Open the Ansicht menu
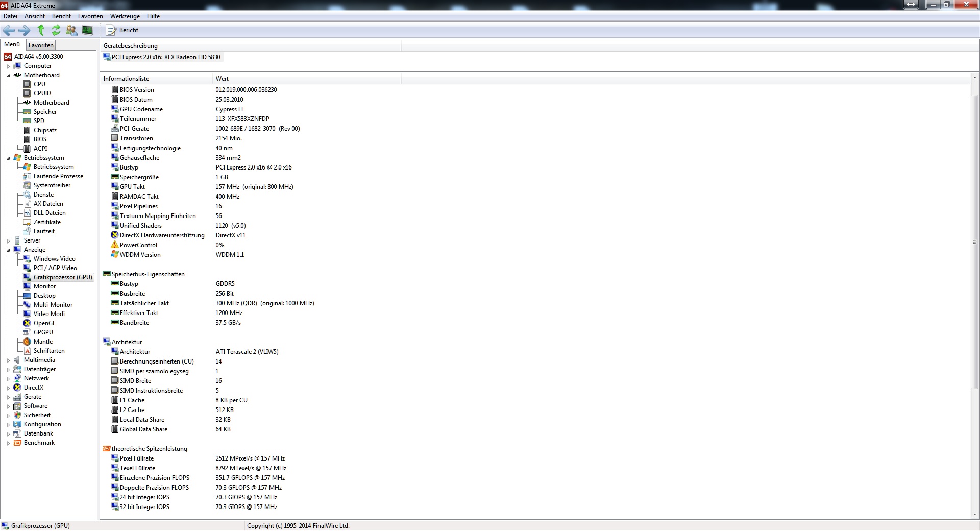Screen dimensions: 980x531 (35, 16)
